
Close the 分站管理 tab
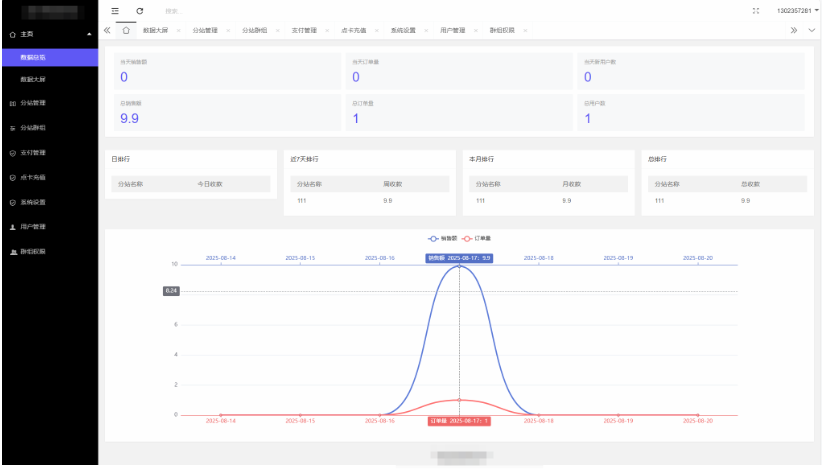[x=228, y=31]
